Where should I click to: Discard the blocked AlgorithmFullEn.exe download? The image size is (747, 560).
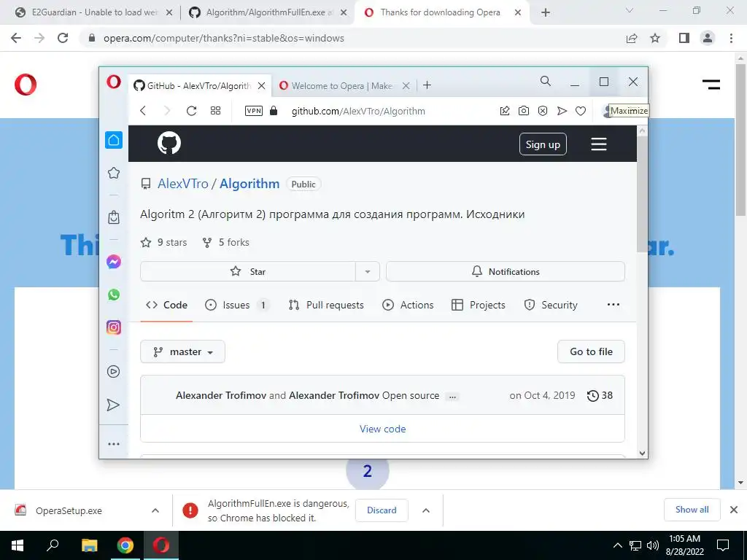pos(382,510)
